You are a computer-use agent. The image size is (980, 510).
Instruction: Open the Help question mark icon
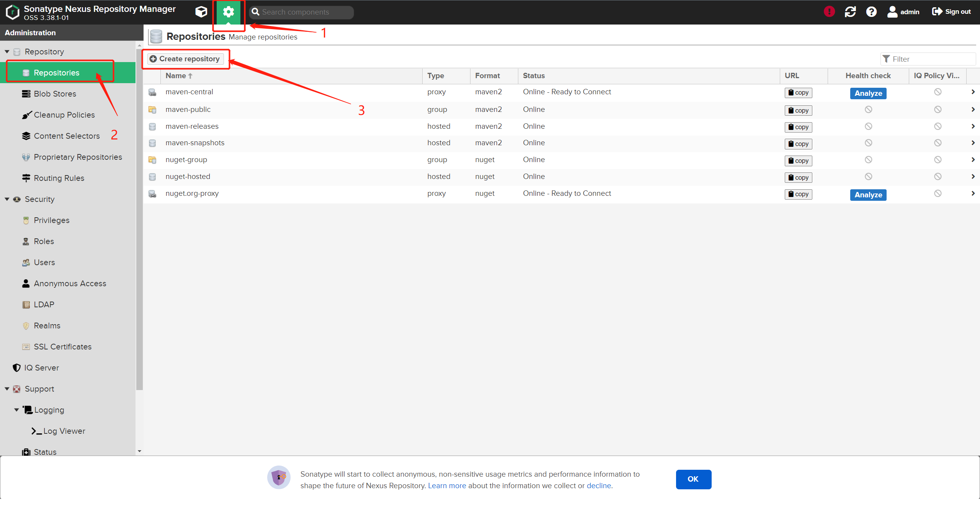click(871, 11)
